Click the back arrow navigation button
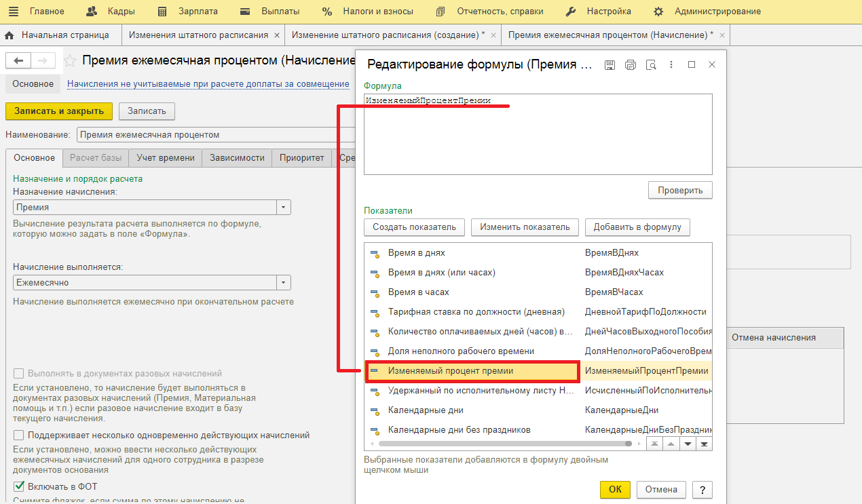This screenshot has height=504, width=862. [x=18, y=61]
